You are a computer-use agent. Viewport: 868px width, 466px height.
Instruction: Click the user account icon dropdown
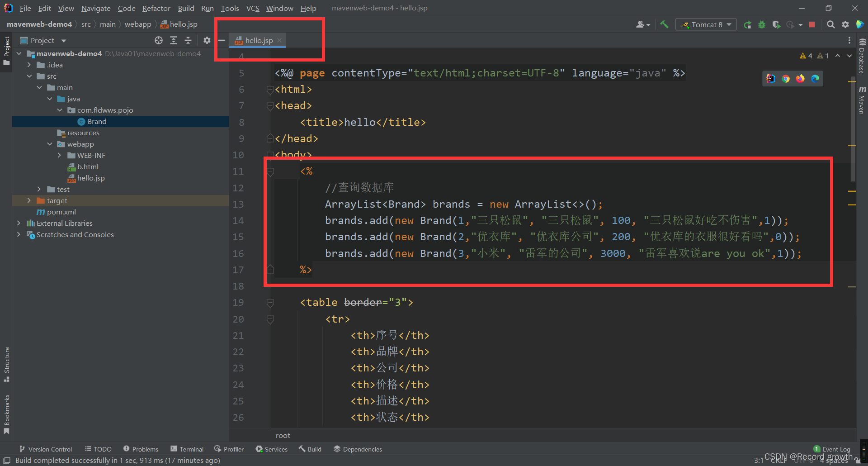643,24
